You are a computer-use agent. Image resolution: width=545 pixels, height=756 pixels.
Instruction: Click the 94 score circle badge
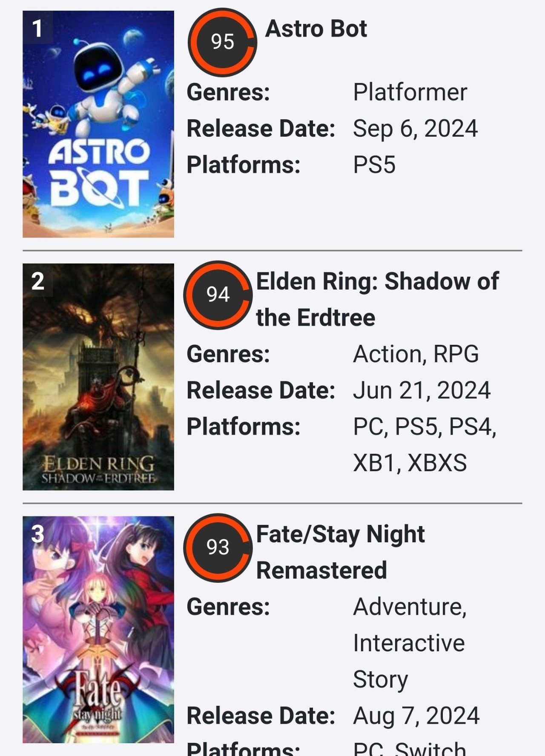[218, 295]
